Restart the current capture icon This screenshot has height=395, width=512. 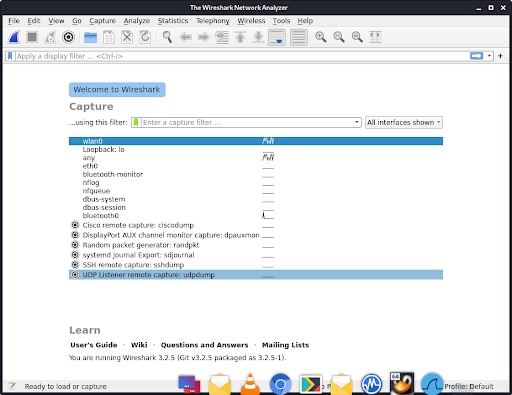[50, 37]
